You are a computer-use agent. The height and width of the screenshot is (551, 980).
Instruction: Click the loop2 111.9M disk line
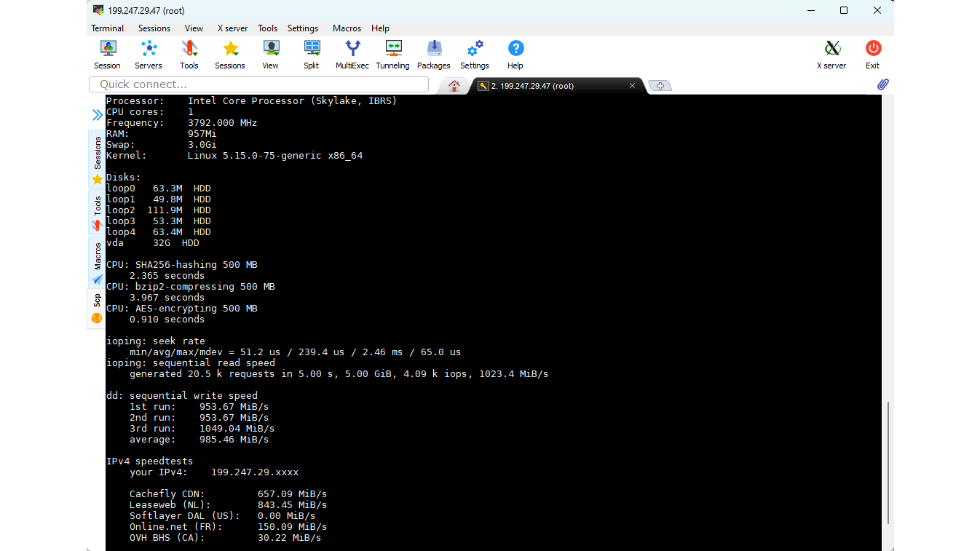point(159,210)
